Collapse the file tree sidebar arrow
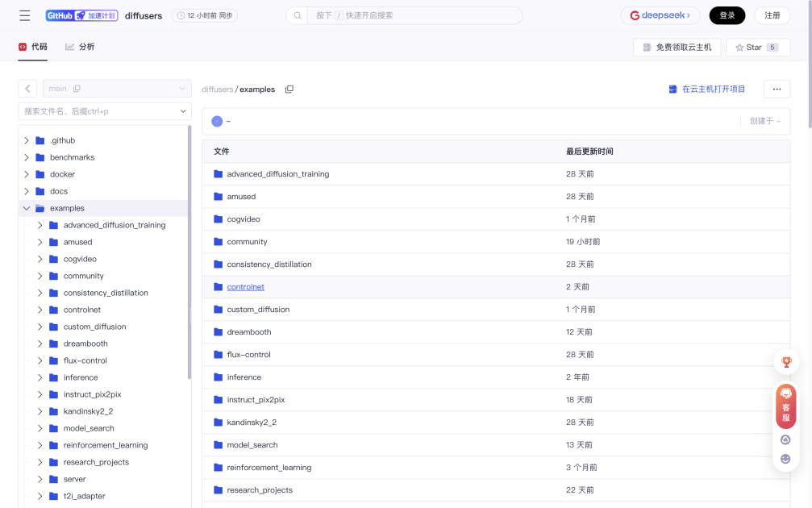This screenshot has width=812, height=508. [27, 89]
